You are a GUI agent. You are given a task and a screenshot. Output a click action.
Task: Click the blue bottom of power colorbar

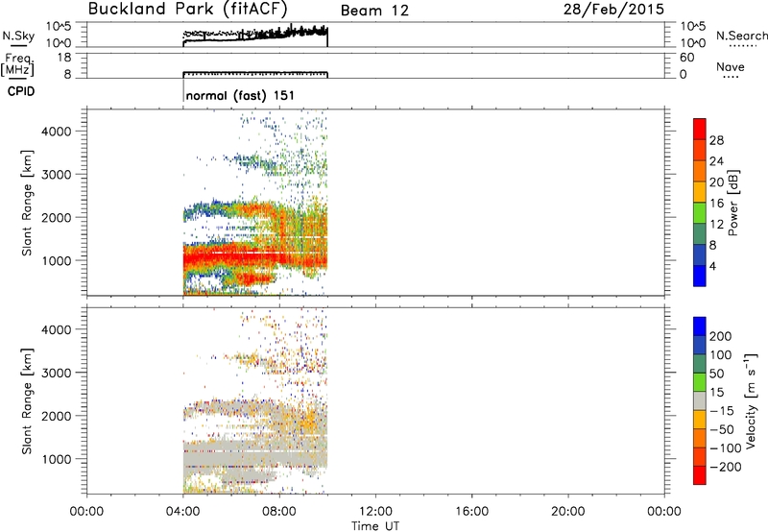coord(700,276)
